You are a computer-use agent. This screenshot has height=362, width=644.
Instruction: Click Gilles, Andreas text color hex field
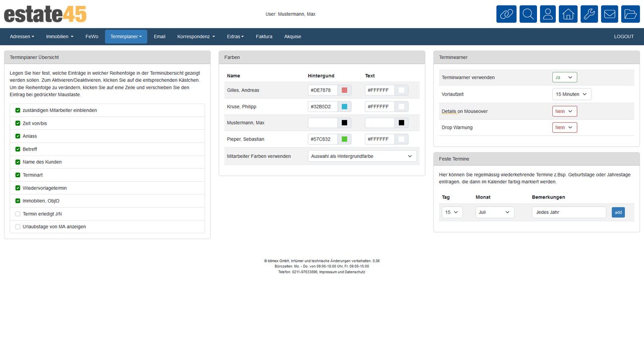tap(380, 90)
